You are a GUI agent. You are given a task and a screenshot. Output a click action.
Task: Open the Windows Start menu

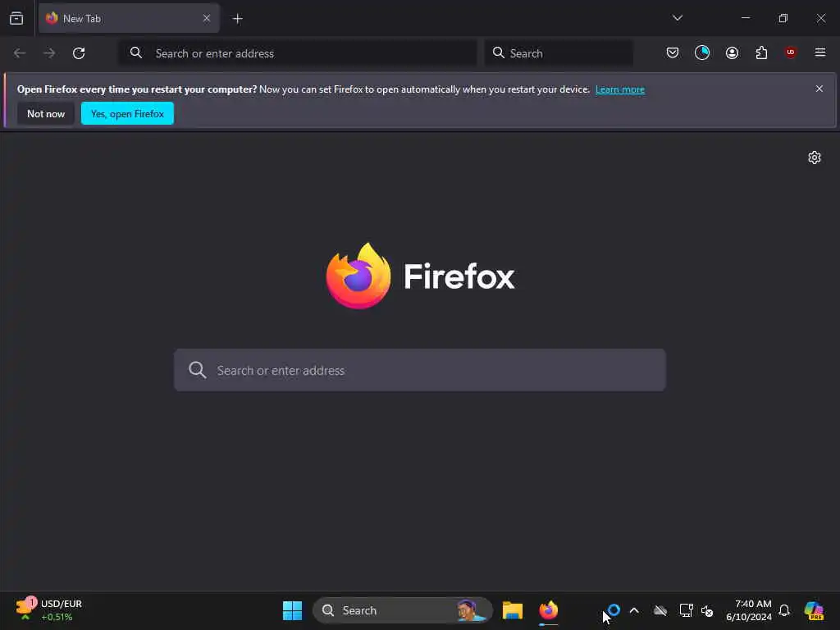[293, 610]
